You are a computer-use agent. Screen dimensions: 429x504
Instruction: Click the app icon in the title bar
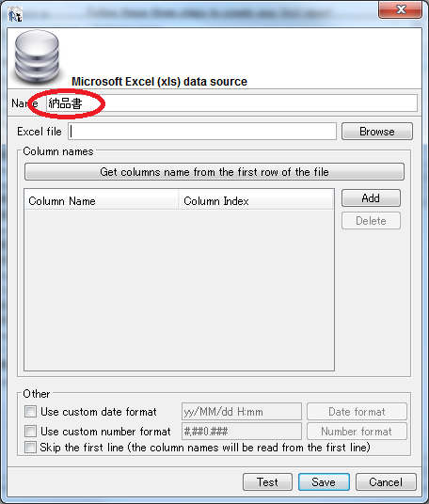(15, 14)
